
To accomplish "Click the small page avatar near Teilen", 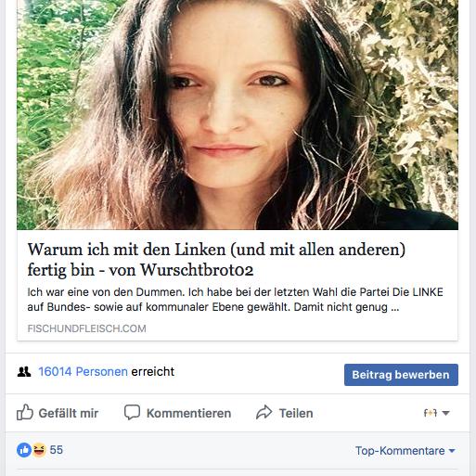I will coord(431,413).
